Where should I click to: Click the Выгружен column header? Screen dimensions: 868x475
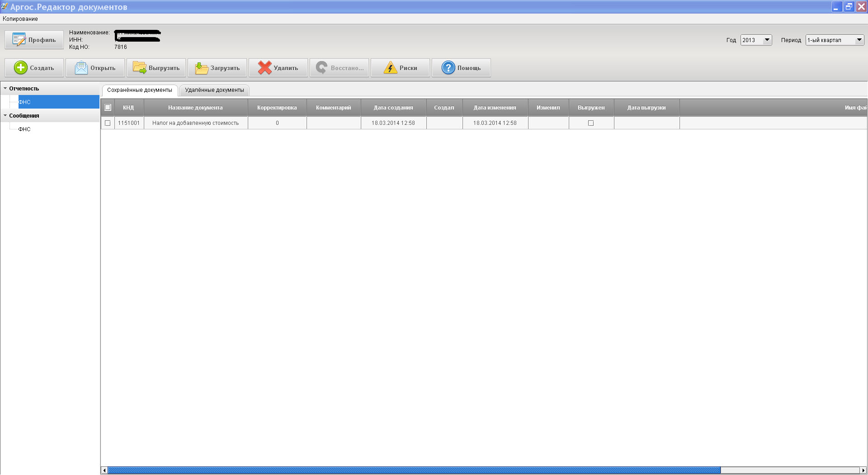(591, 108)
